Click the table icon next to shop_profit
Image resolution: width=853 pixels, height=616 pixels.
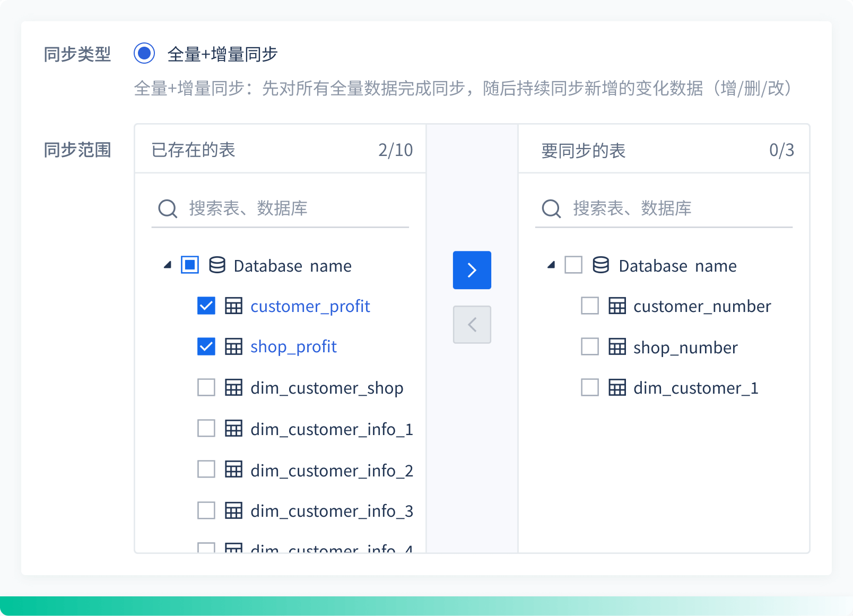pyautogui.click(x=234, y=346)
